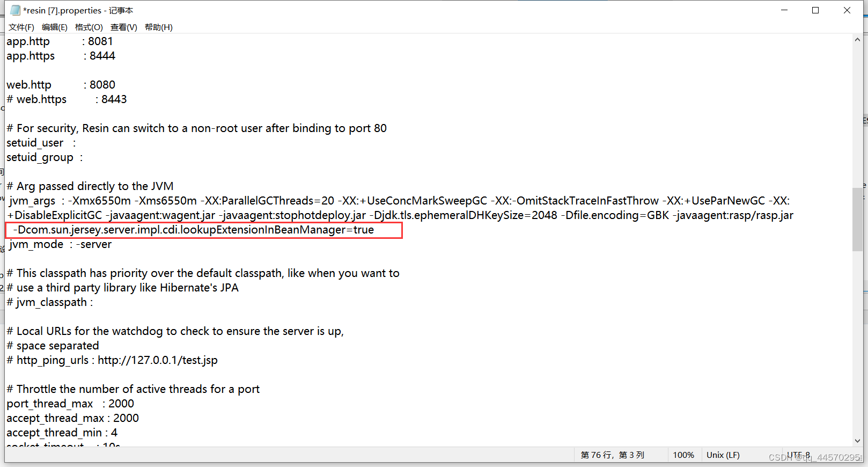Click the Unix (LF) status bar entry
The image size is (868, 467).
pos(723,455)
